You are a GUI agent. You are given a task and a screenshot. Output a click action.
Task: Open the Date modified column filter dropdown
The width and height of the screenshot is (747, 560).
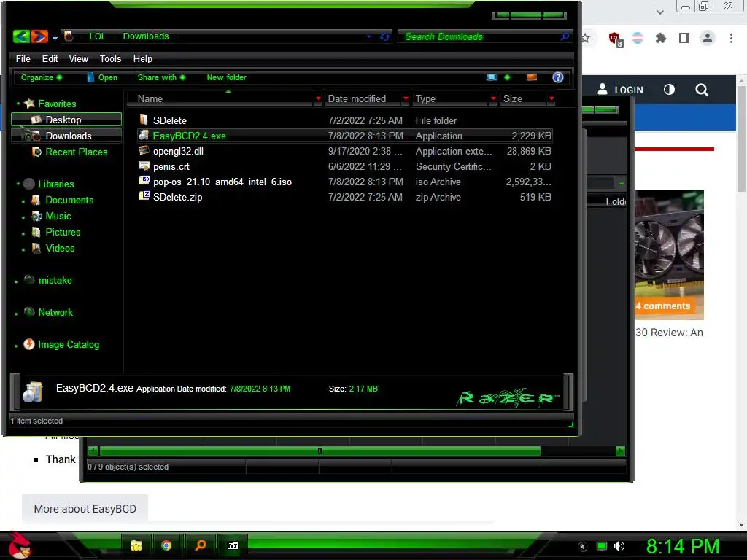click(x=406, y=98)
